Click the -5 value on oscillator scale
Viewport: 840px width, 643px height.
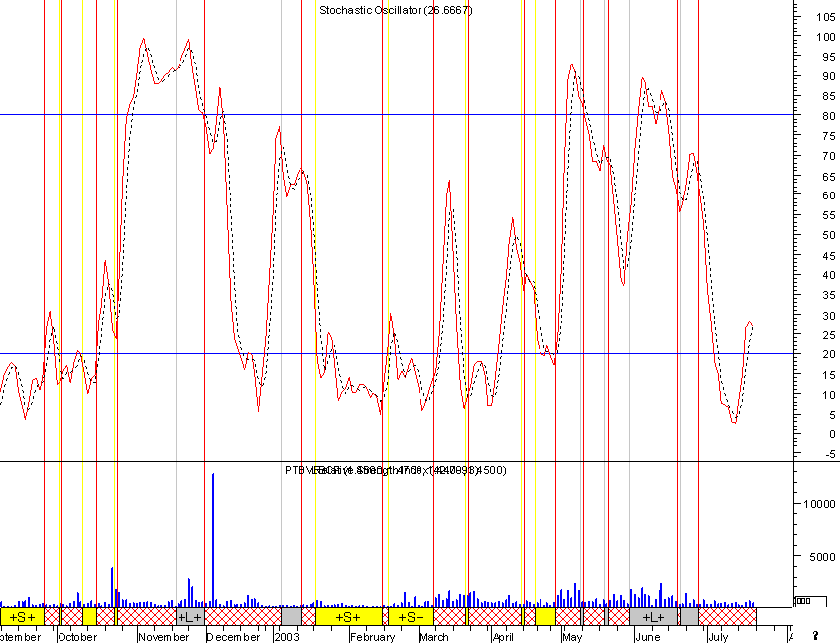tap(830, 454)
